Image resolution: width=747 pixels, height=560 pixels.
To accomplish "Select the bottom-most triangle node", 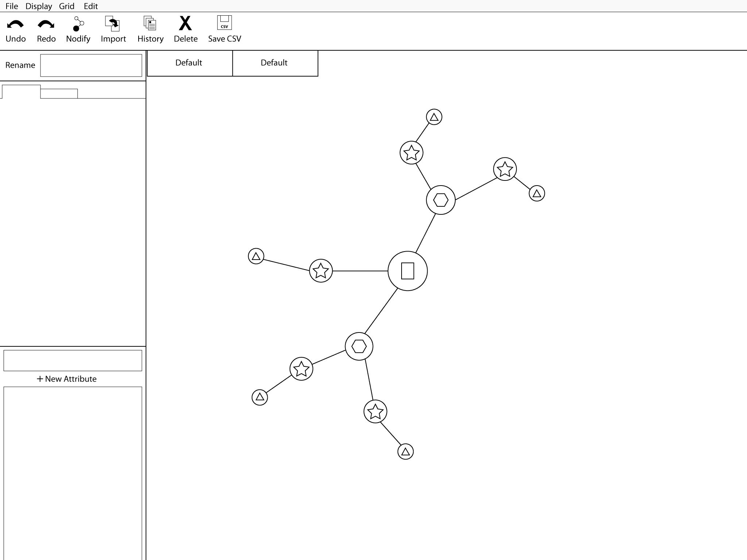I will 405,452.
